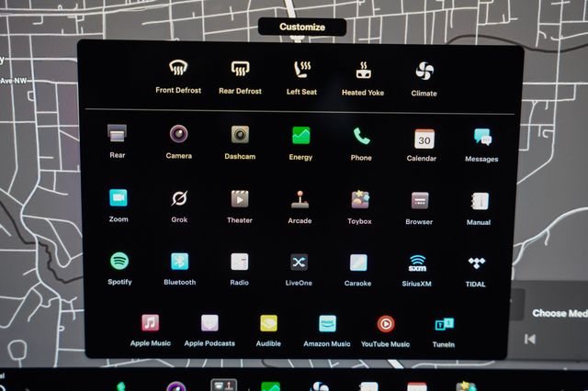Tap the Arcade icon in bottom dock
Viewport: 588px width, 391px height.
click(x=224, y=385)
